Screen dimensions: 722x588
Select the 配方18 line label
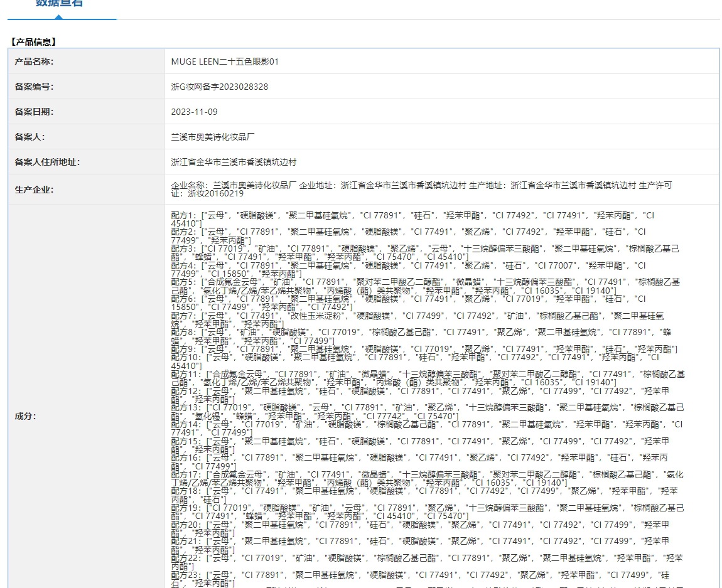click(x=186, y=491)
